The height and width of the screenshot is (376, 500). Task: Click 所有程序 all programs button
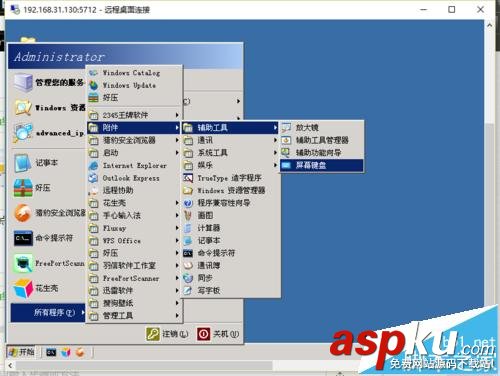click(x=48, y=313)
